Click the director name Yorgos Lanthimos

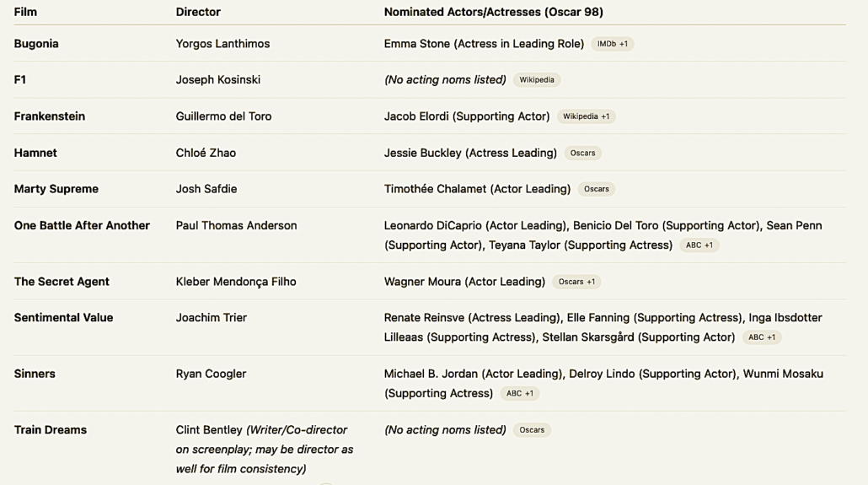tap(222, 44)
